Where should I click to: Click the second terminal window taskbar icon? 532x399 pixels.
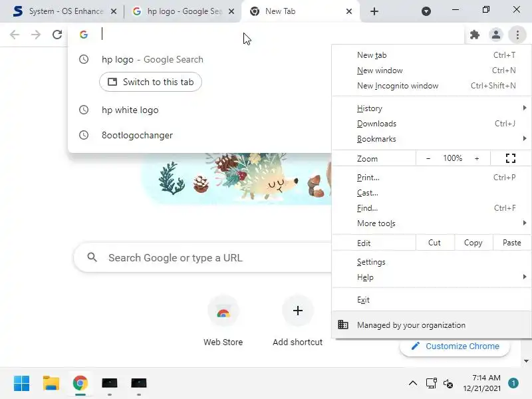[139, 384]
